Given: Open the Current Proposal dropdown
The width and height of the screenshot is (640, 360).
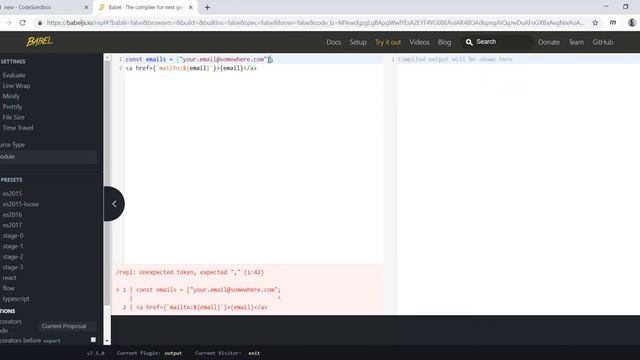Looking at the screenshot, I should click(67, 326).
